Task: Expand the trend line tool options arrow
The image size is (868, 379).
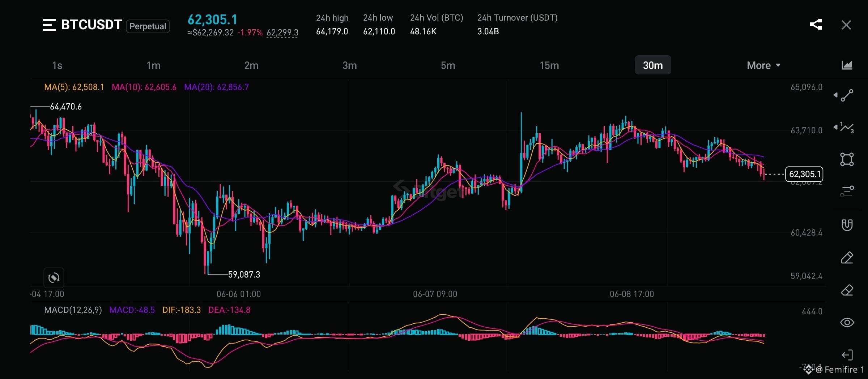Action: coord(835,95)
